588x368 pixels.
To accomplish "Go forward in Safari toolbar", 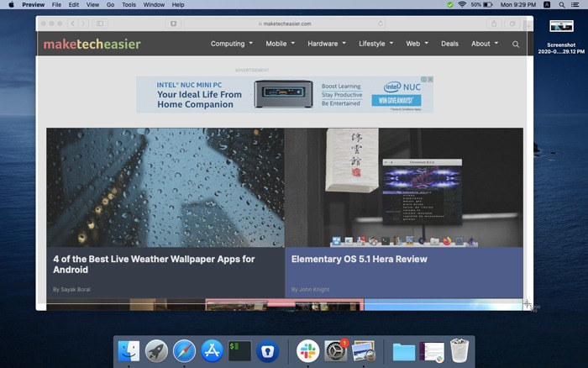I will (x=83, y=24).
